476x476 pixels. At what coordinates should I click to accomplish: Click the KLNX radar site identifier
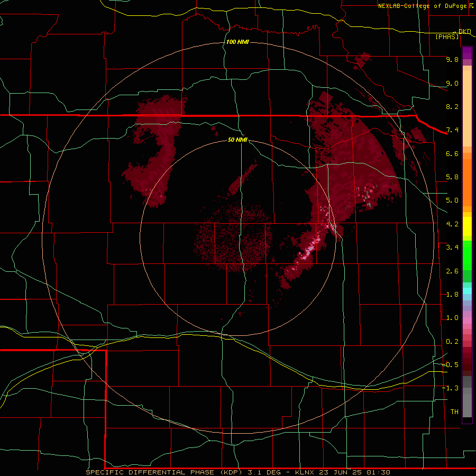tap(305, 472)
